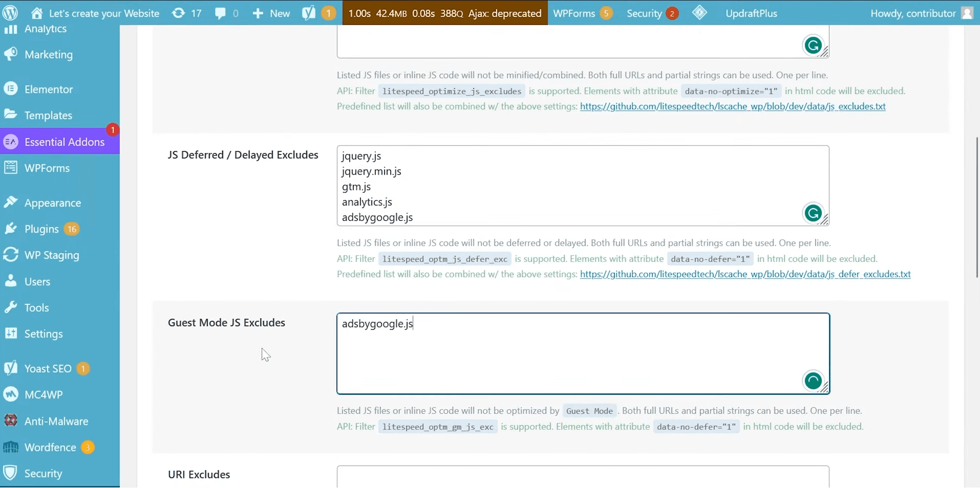
Task: Click the Anti-Malware bug icon
Action: pos(10,420)
